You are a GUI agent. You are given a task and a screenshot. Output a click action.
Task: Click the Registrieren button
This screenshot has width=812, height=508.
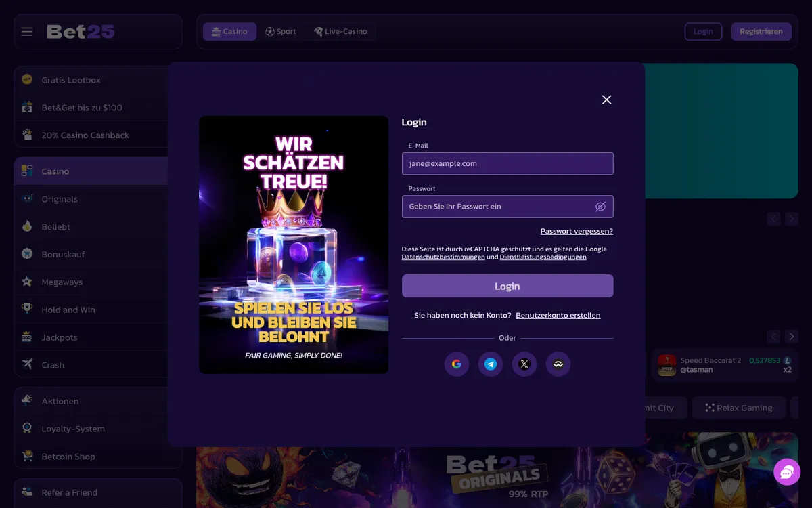coord(761,32)
